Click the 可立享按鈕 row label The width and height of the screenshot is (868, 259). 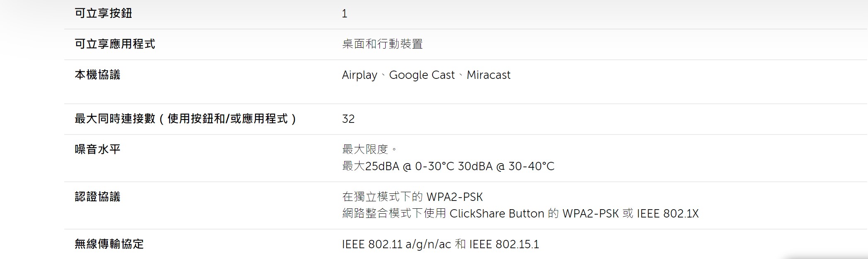(x=103, y=13)
